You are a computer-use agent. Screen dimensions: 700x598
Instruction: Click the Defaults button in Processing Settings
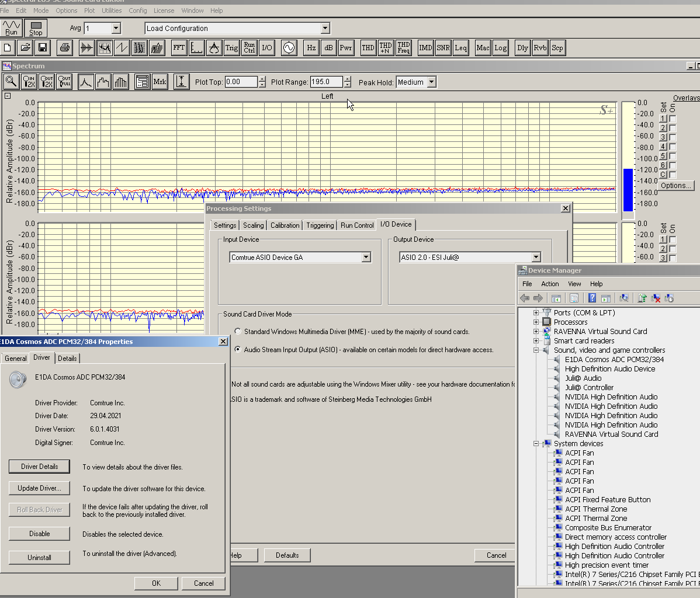(287, 555)
